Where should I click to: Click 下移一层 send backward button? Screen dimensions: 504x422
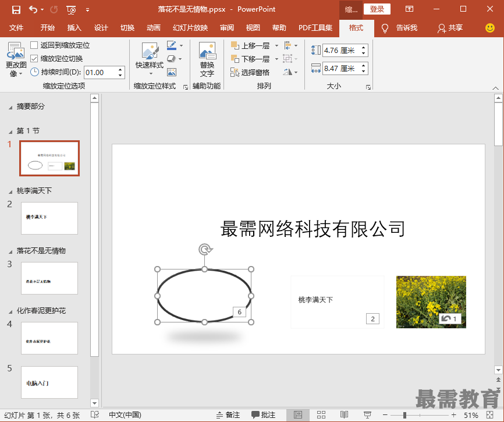coord(251,59)
